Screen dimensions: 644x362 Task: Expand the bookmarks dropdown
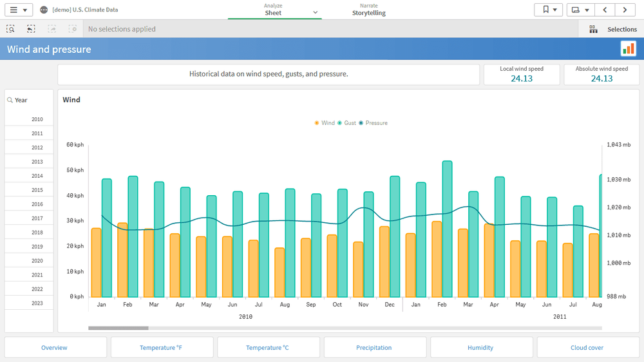(x=549, y=10)
